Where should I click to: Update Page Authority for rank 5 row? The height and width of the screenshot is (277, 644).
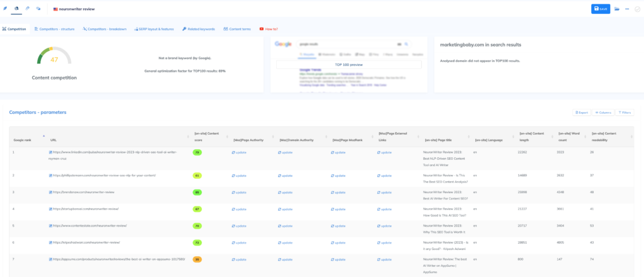pyautogui.click(x=239, y=226)
